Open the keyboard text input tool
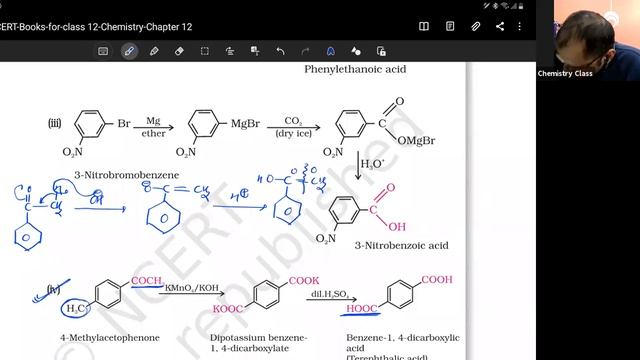The height and width of the screenshot is (360, 640). coord(103,51)
